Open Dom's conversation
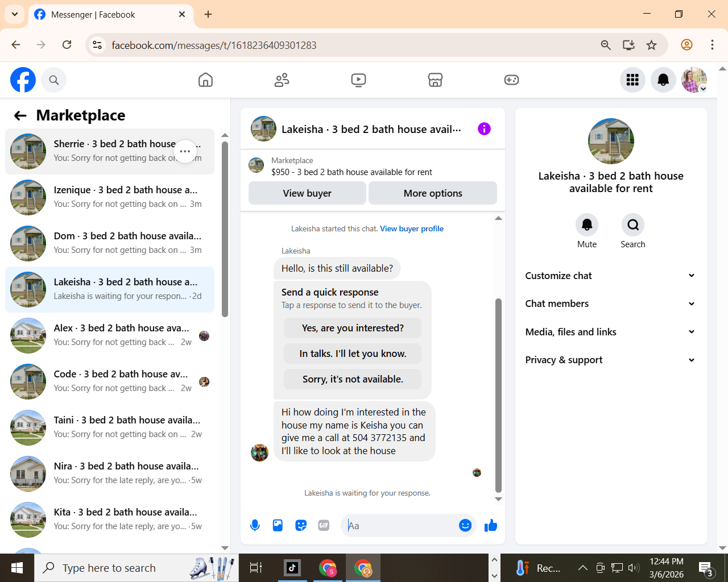 pos(110,243)
